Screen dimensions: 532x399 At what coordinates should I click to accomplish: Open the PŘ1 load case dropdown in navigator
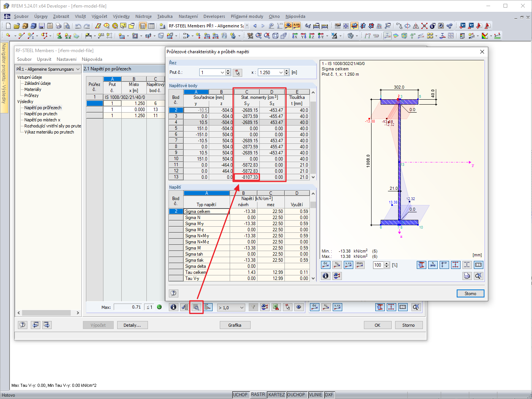click(78, 69)
